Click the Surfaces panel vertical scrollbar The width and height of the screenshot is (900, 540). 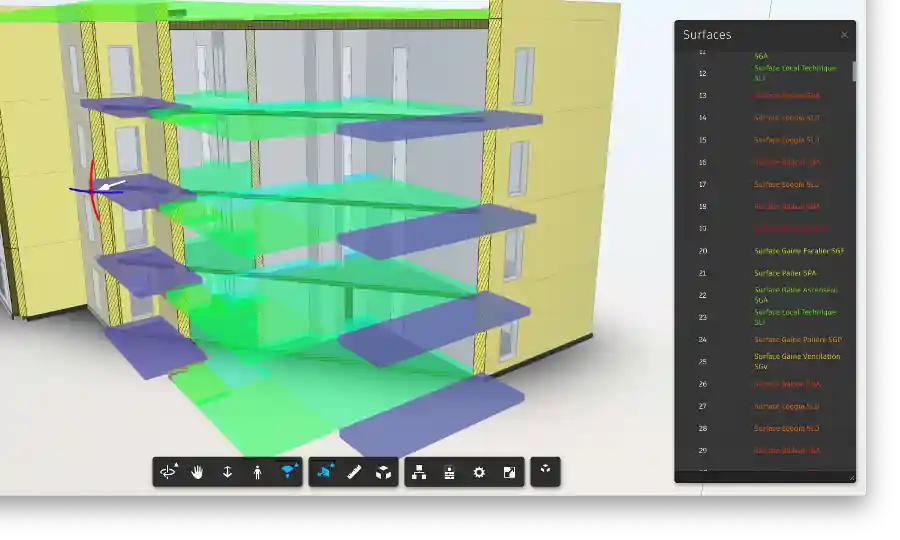[x=853, y=71]
